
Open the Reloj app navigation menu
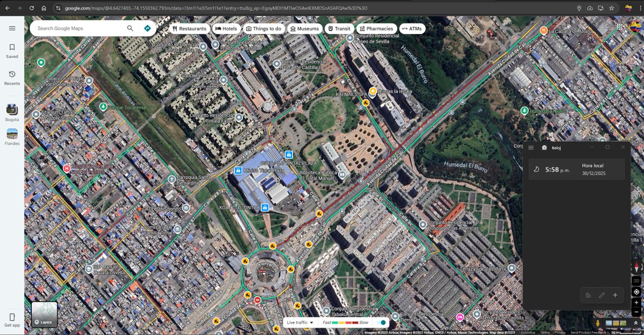coord(531,147)
